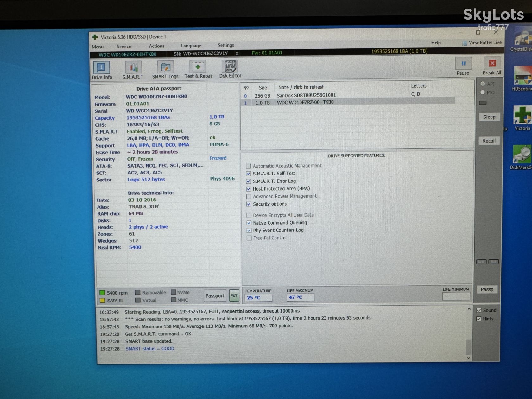
Task: Toggle Automatic Acoustic Management checkbox
Action: coord(249,166)
